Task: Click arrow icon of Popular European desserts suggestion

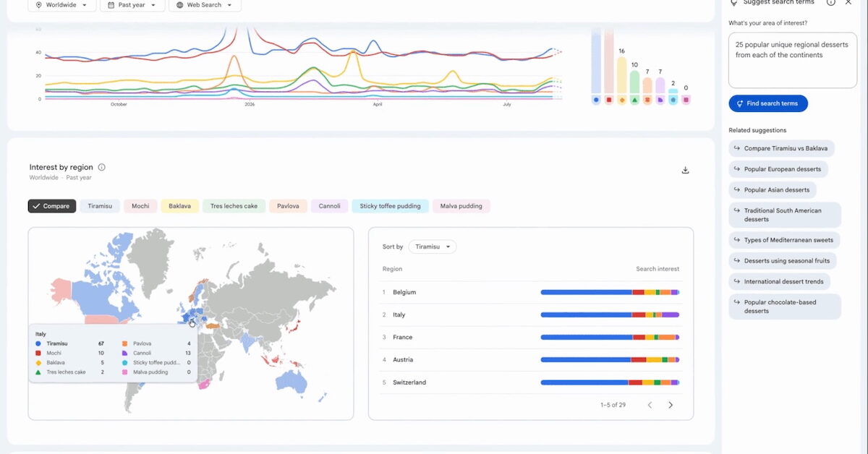Action: tap(737, 169)
